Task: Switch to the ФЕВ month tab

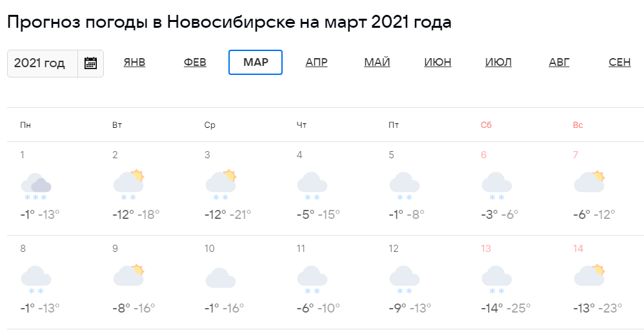Action: point(195,63)
